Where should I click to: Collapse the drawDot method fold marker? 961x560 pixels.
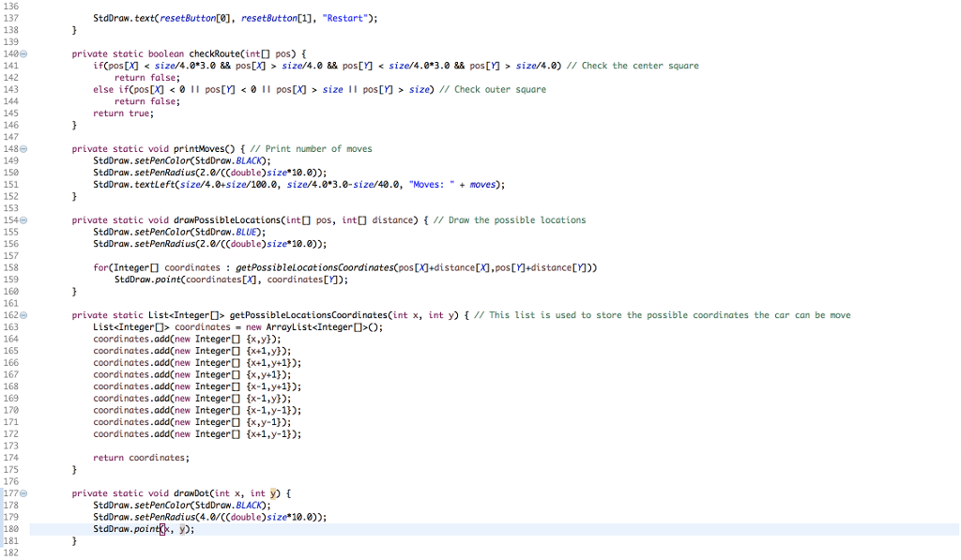[x=24, y=492]
